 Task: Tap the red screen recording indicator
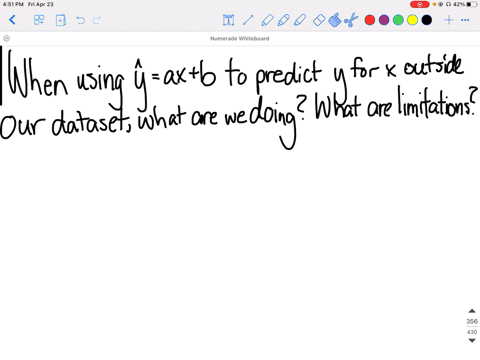(x=420, y=4)
